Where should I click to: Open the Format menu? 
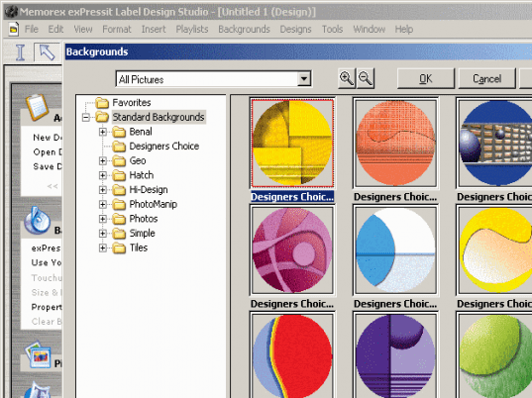click(x=117, y=29)
